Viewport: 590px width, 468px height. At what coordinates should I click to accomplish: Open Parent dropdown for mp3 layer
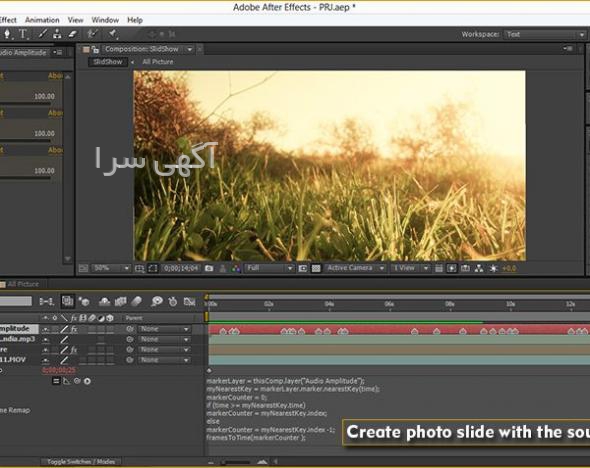164,339
